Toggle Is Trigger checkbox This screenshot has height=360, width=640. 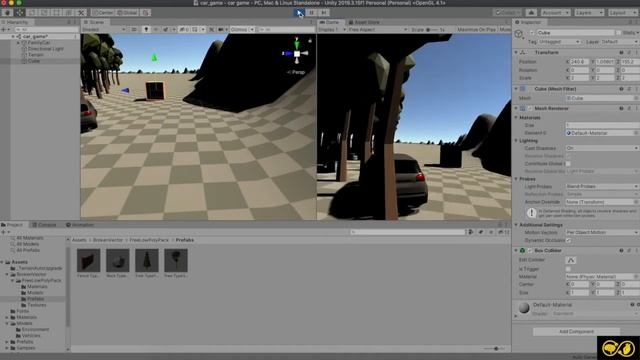click(568, 269)
